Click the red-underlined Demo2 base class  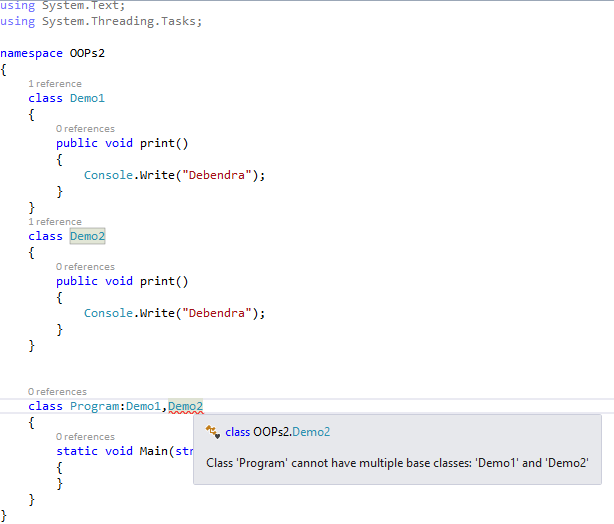click(186, 407)
